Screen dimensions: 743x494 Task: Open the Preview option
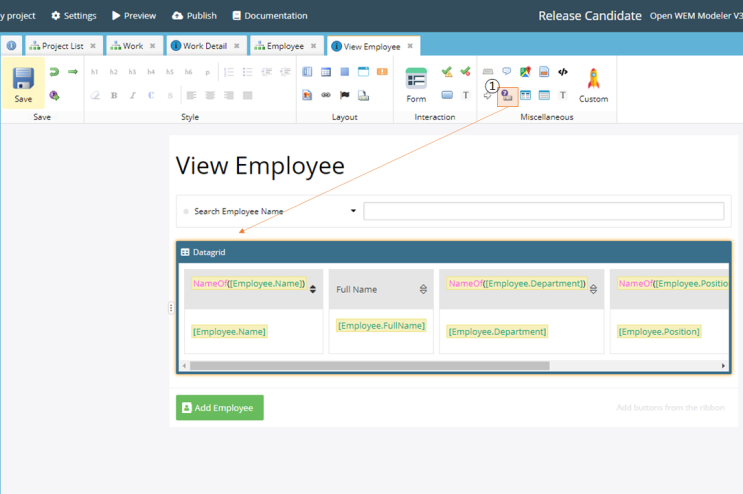[x=134, y=16]
